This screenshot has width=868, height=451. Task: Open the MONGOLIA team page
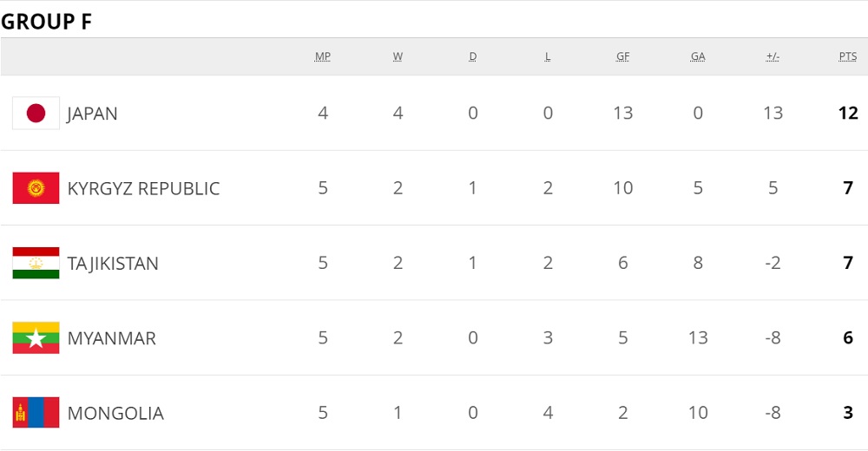(x=115, y=413)
